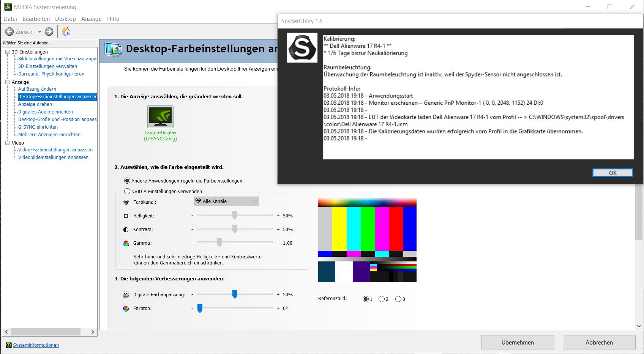
Task: Select Referenzbild option 3
Action: click(398, 299)
